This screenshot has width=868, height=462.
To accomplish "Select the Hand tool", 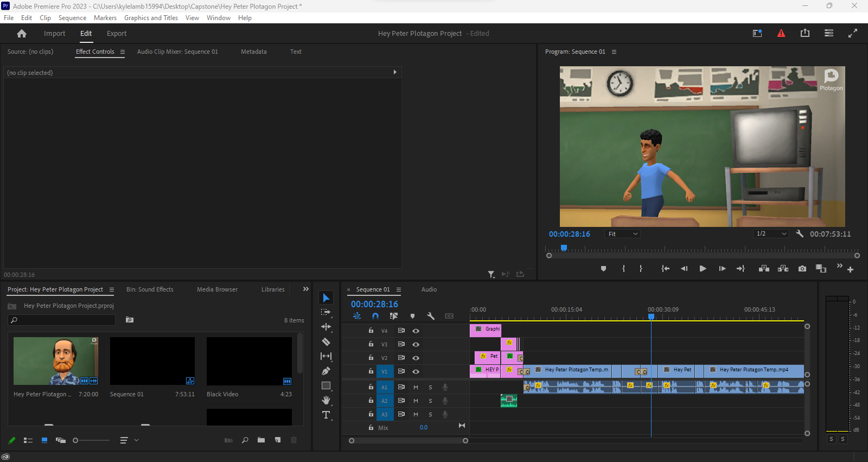I will [x=326, y=401].
